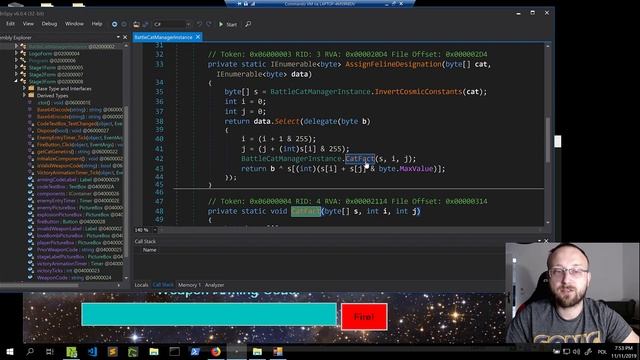Open the search magnifier tool

pyautogui.click(x=248, y=24)
